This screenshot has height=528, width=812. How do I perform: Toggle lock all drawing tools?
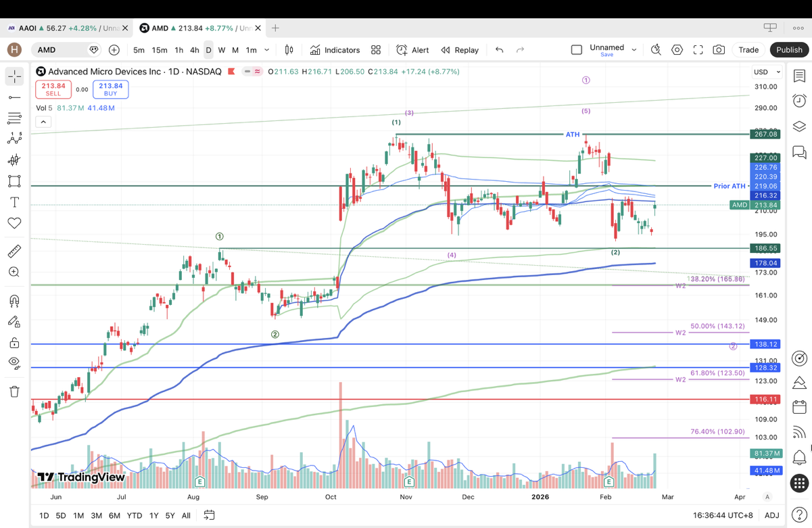[x=14, y=343]
